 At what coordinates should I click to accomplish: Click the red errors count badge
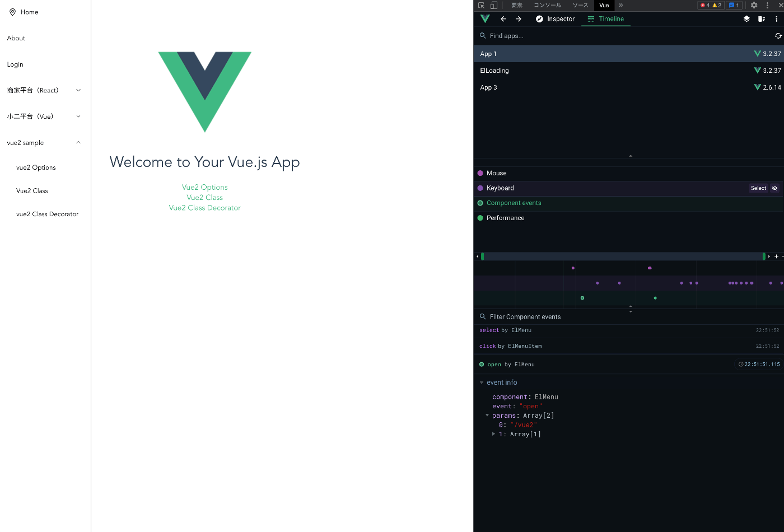click(x=704, y=5)
